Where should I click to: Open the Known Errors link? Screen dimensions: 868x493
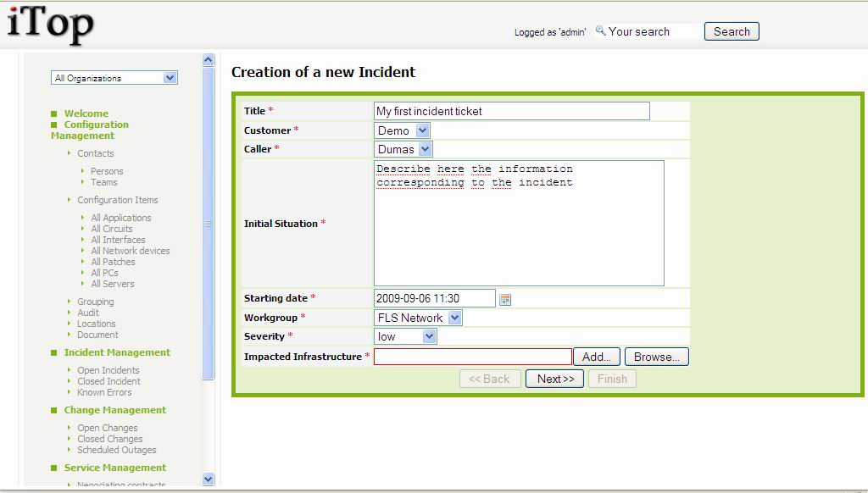click(x=104, y=392)
